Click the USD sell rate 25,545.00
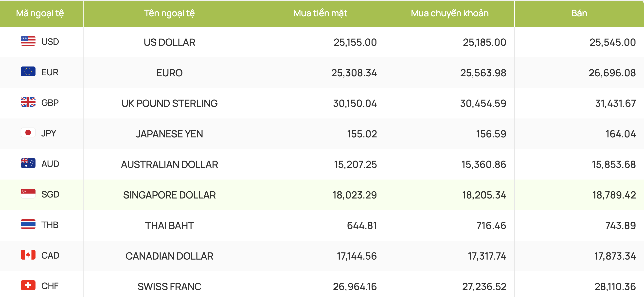This screenshot has height=297, width=644. pyautogui.click(x=612, y=42)
